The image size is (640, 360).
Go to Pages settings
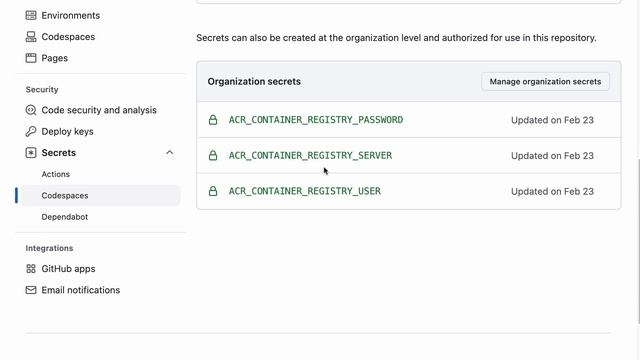pyautogui.click(x=55, y=58)
